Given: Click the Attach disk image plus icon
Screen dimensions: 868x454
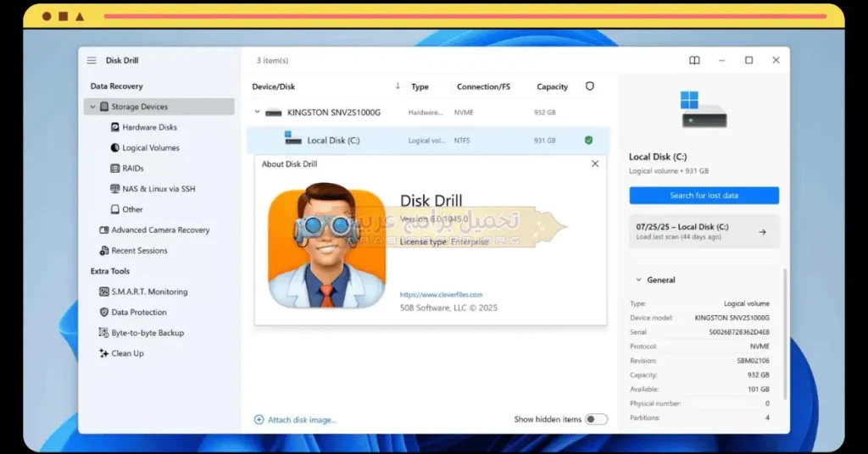Looking at the screenshot, I should (x=259, y=420).
